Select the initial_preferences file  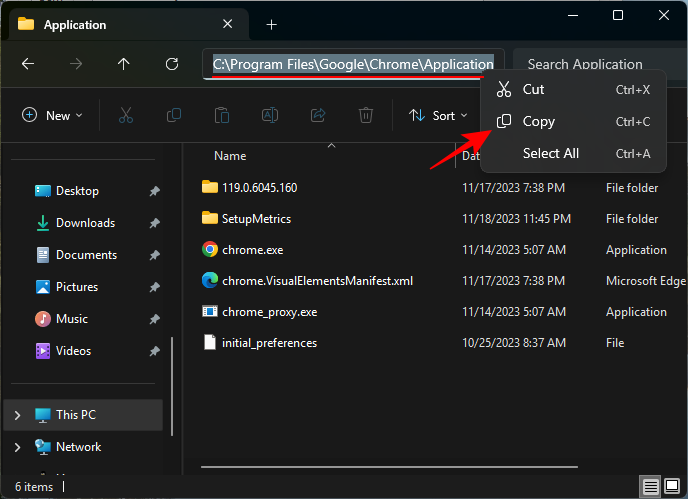tap(269, 343)
